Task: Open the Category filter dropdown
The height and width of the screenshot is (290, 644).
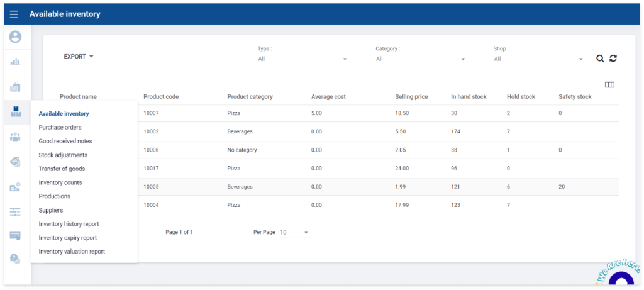Action: (x=421, y=59)
